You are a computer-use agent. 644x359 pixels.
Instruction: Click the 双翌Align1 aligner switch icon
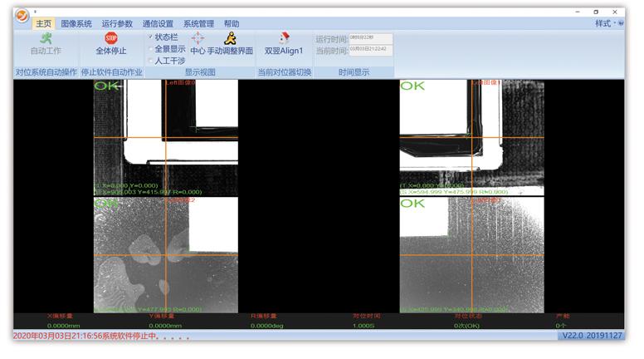pos(284,37)
